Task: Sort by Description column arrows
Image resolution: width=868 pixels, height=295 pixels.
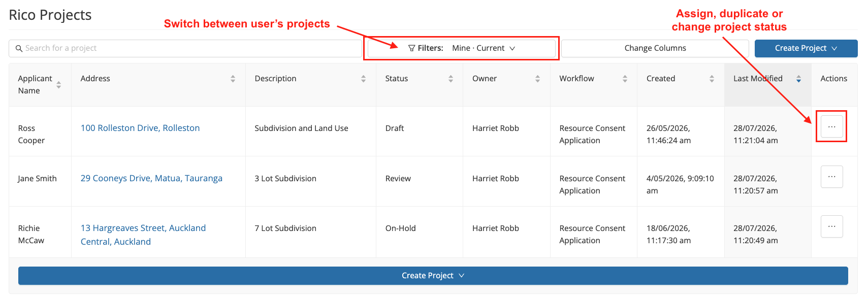Action: (363, 79)
